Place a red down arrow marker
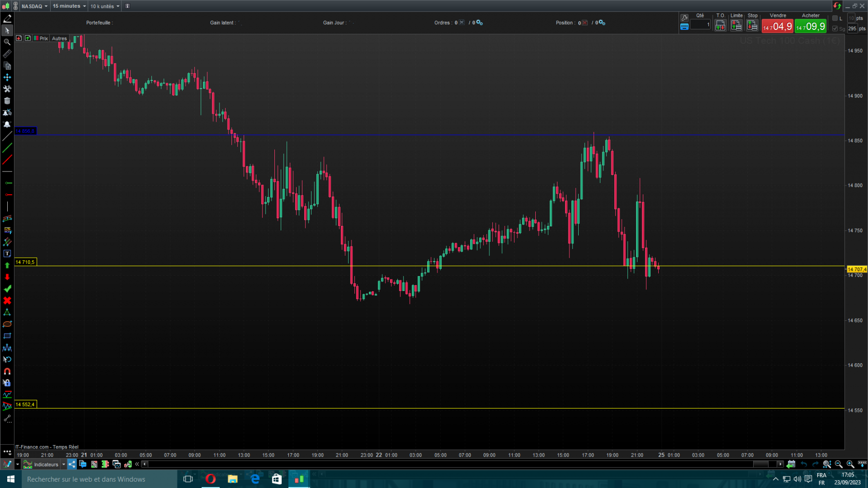The image size is (868, 488). tap(7, 277)
